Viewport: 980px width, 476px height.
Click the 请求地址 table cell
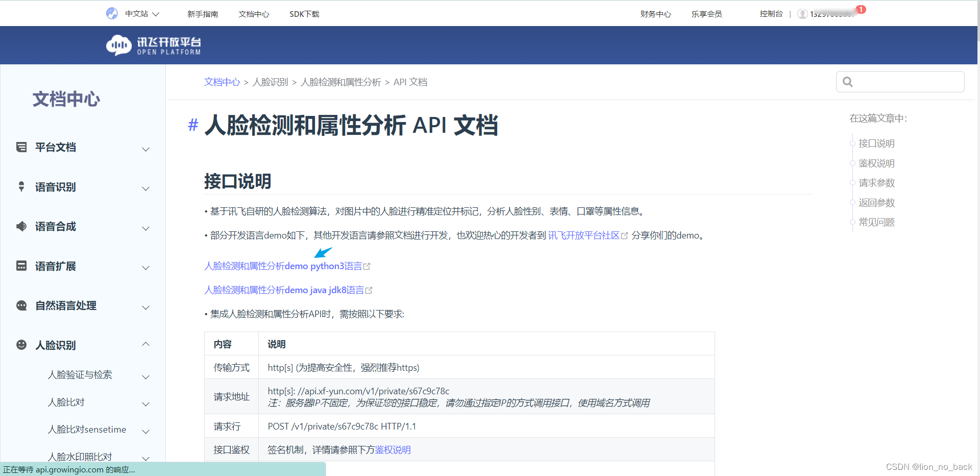click(x=231, y=397)
